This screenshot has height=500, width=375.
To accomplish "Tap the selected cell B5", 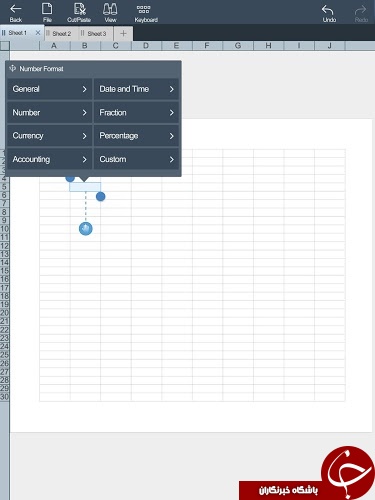I will click(85, 187).
